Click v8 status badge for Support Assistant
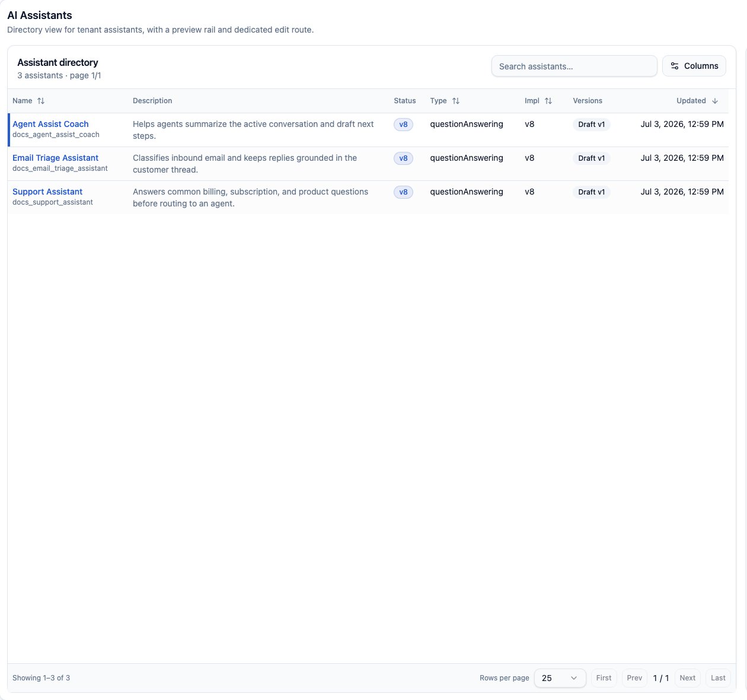 click(403, 192)
